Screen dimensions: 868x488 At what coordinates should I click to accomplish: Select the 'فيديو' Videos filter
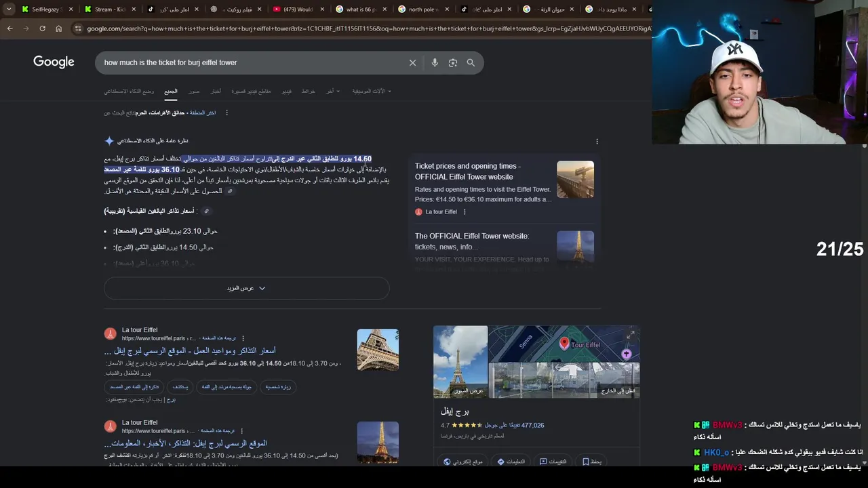287,91
